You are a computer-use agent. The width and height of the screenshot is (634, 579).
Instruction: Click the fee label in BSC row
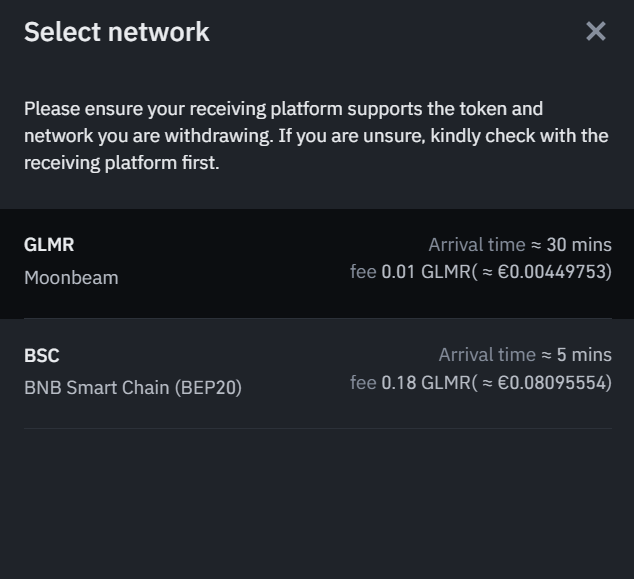tap(363, 382)
